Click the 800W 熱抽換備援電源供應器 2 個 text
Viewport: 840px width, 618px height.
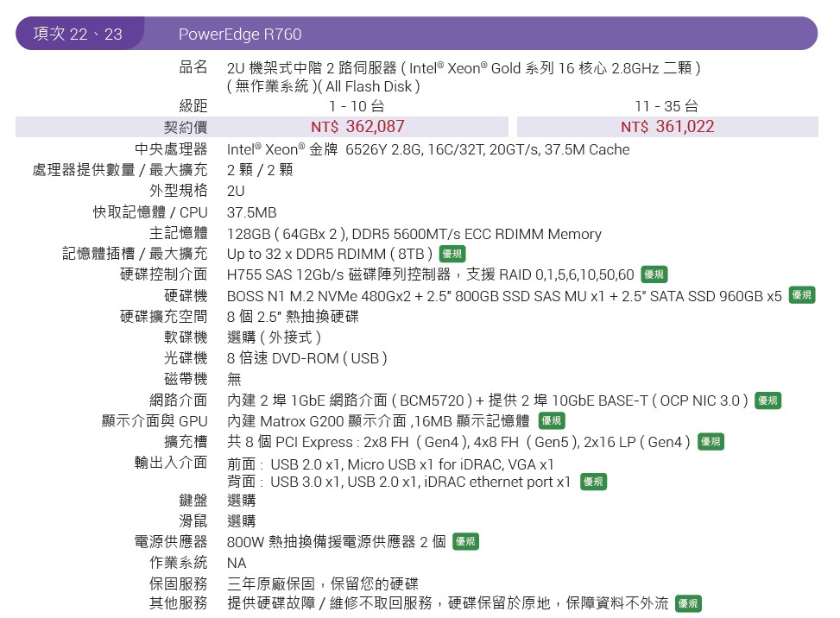tap(337, 542)
